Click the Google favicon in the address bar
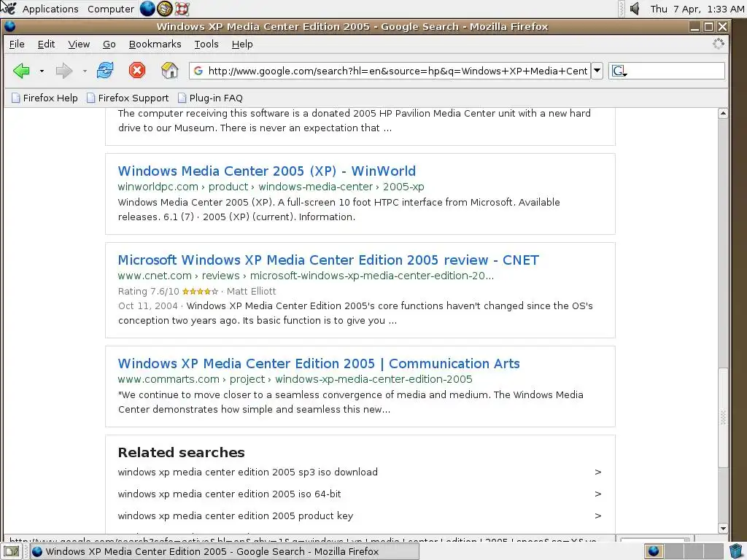 (x=198, y=71)
